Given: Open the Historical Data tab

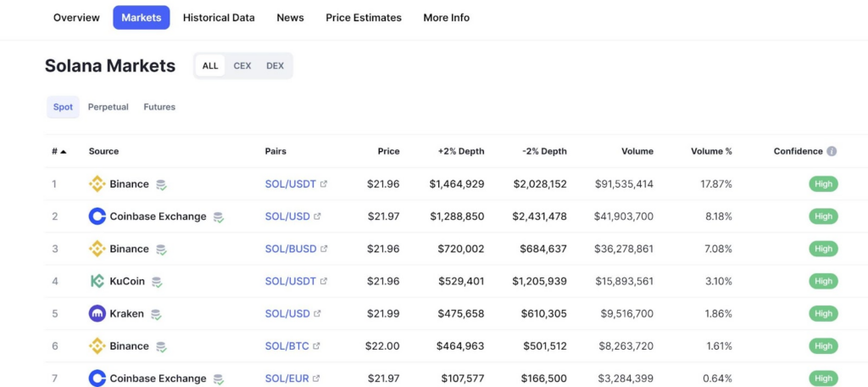Looking at the screenshot, I should tap(219, 18).
